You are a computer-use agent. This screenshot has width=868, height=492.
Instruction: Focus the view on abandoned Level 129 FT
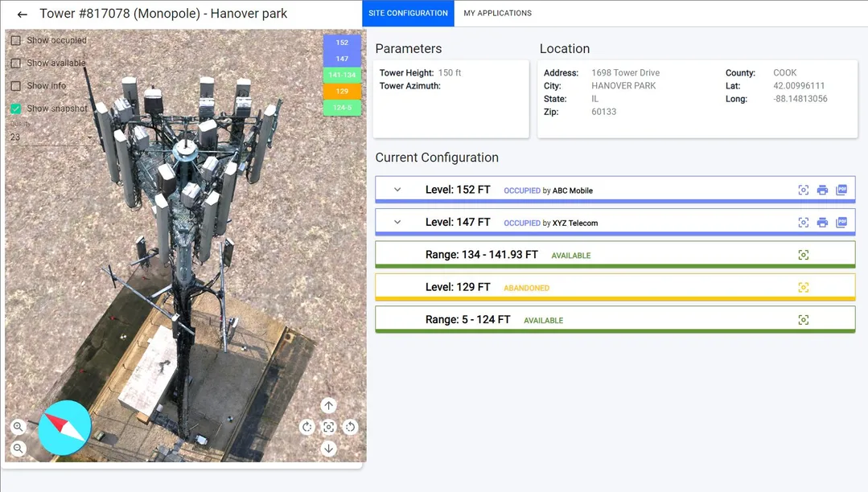pos(803,287)
